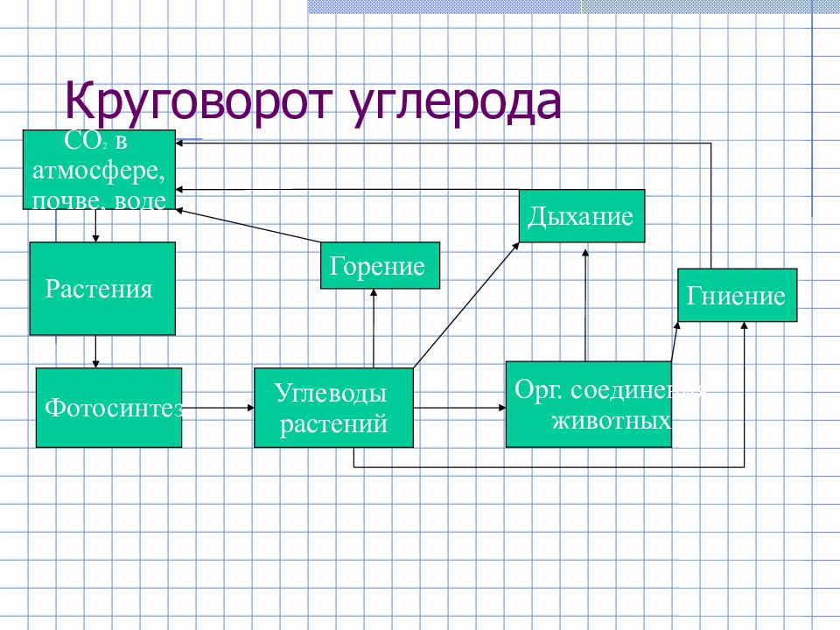840x630 pixels.
Task: Select the "Углеводы растений" box
Action: click(332, 408)
